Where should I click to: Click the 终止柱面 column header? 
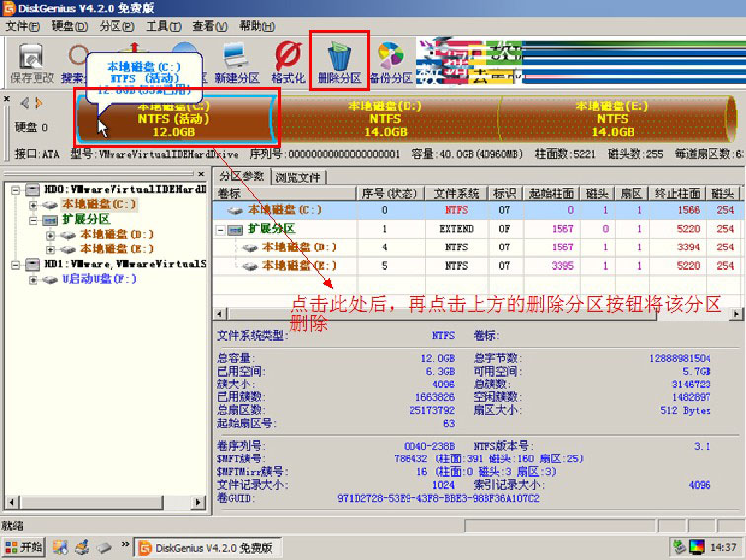click(x=677, y=193)
